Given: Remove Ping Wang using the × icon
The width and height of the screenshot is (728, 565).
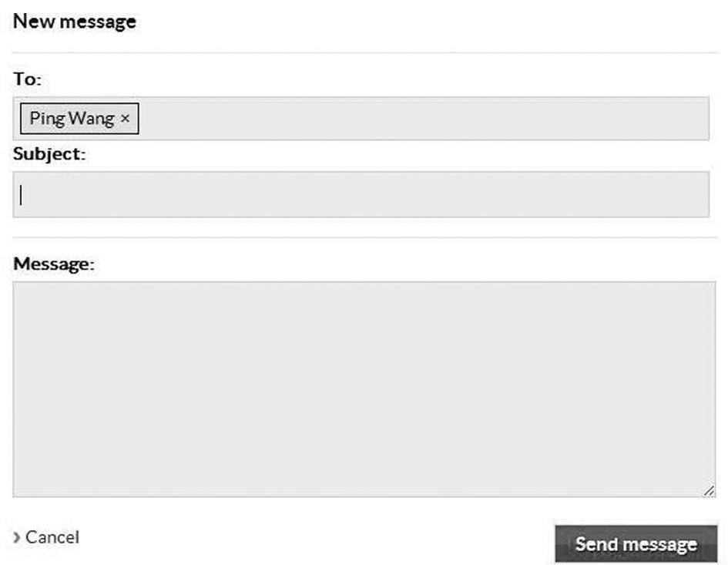Looking at the screenshot, I should [x=125, y=119].
